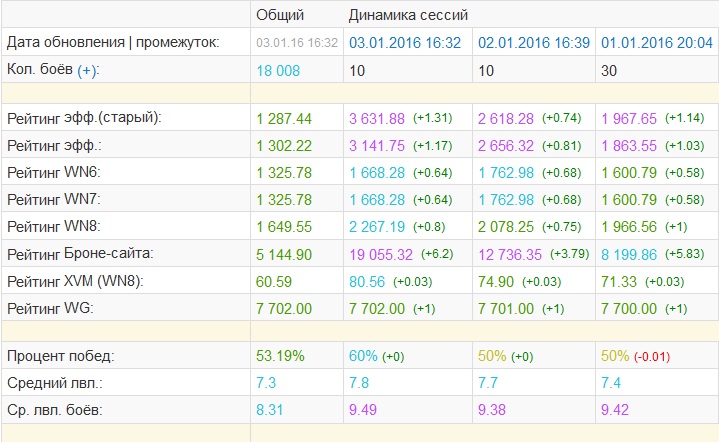Select overall win rate 53.19%

tap(280, 356)
